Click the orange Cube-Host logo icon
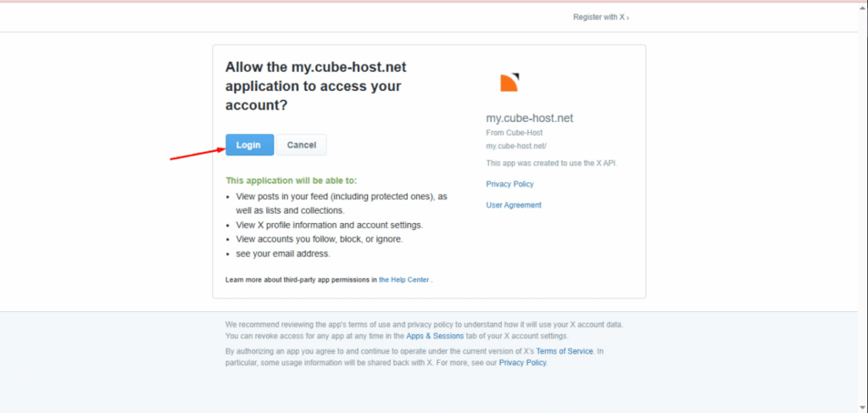The image size is (868, 413). click(x=509, y=82)
